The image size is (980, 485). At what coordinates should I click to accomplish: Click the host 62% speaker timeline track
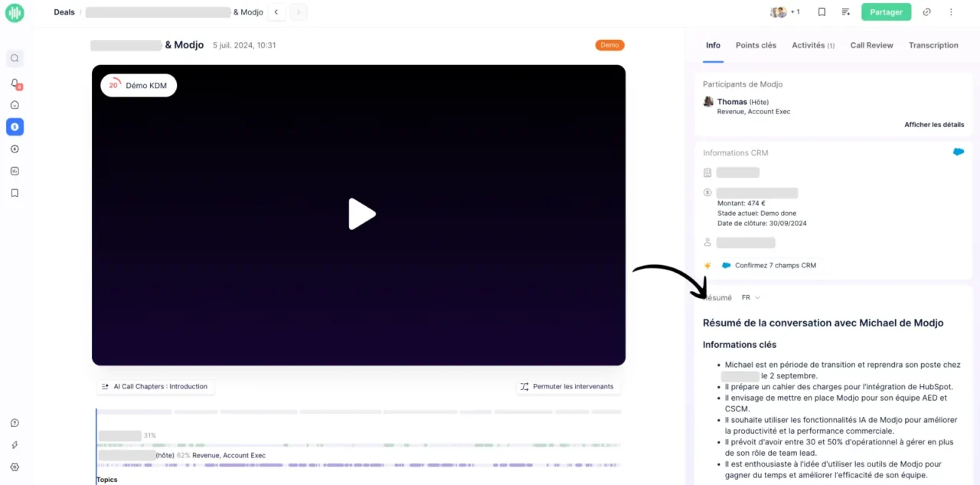tap(359, 465)
